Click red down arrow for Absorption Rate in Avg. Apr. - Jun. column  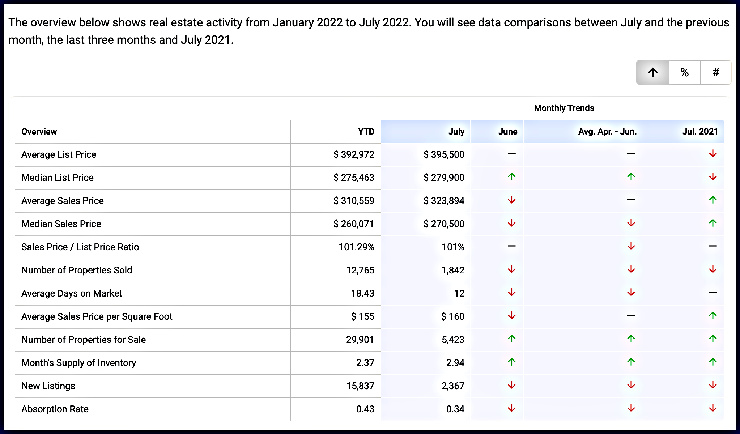click(631, 408)
